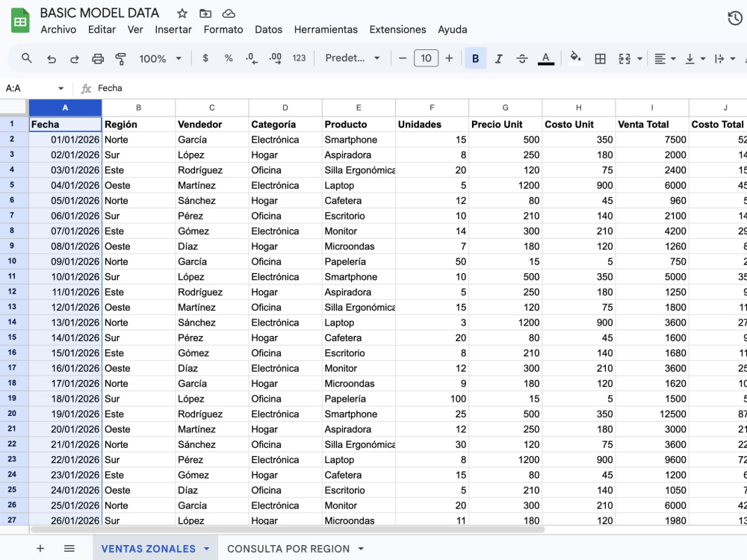Open the Ver menu
This screenshot has width=747, height=560.
[134, 30]
